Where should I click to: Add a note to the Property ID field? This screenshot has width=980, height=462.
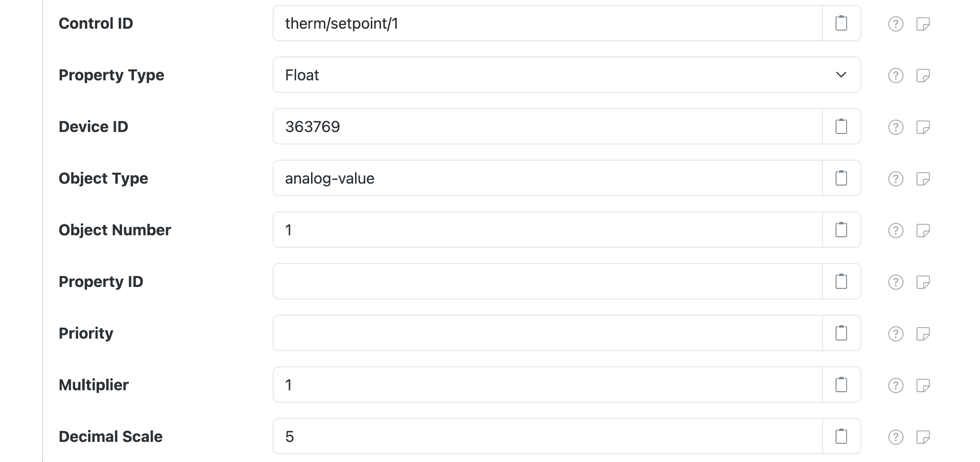pyautogui.click(x=924, y=281)
